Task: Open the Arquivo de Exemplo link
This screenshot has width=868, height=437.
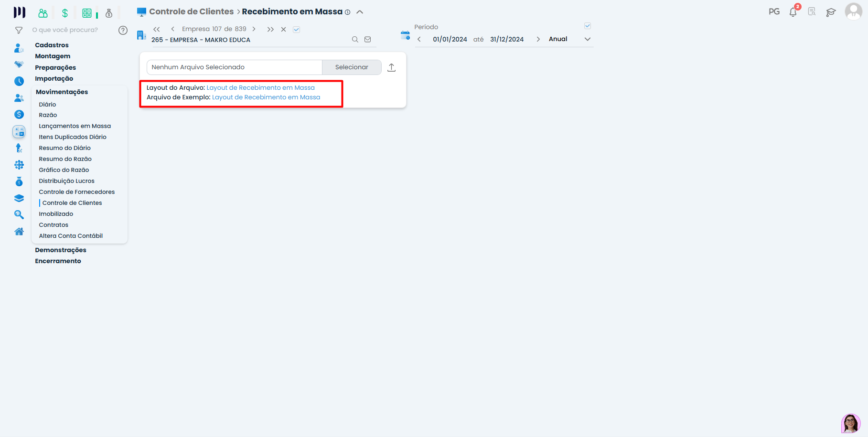Action: [x=266, y=97]
